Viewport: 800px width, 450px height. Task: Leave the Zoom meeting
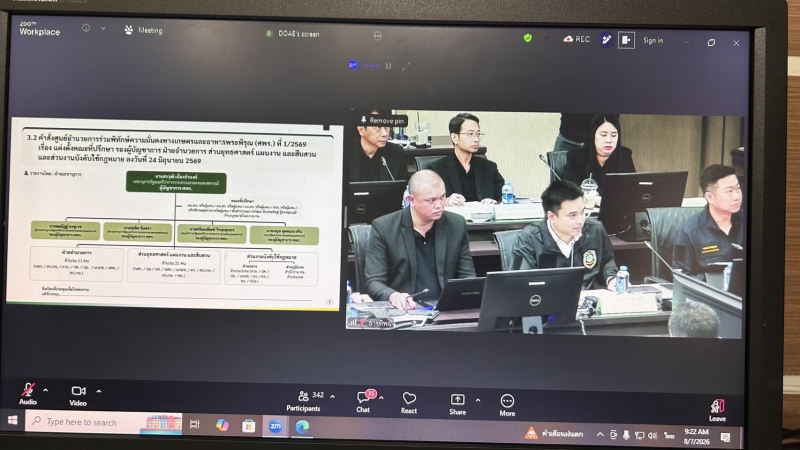tap(717, 410)
